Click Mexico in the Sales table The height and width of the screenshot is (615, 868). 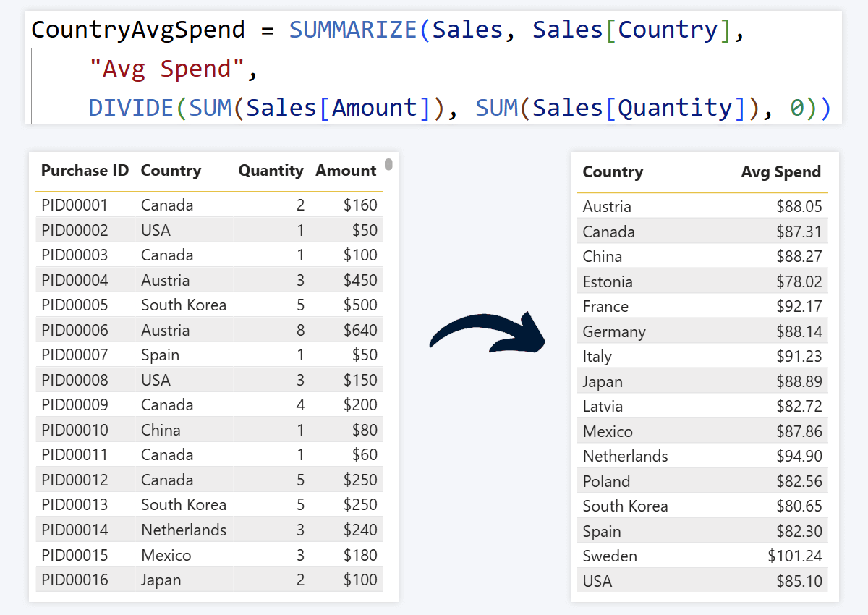(x=166, y=555)
